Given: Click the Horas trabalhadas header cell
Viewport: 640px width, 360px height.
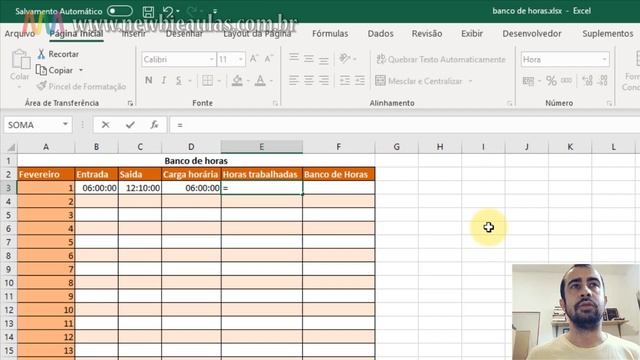Looking at the screenshot, I should click(262, 174).
